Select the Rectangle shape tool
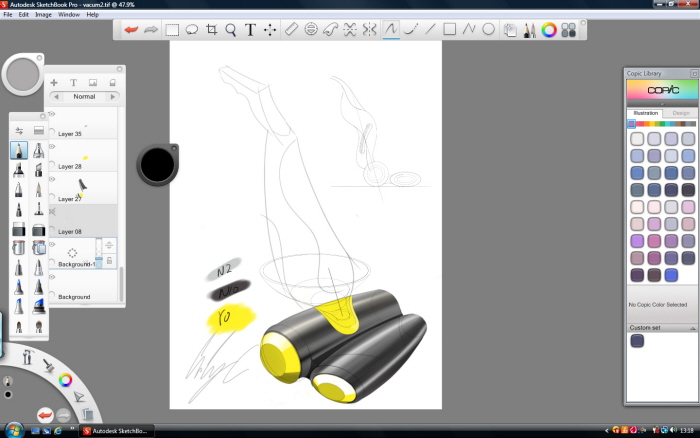 tap(450, 29)
